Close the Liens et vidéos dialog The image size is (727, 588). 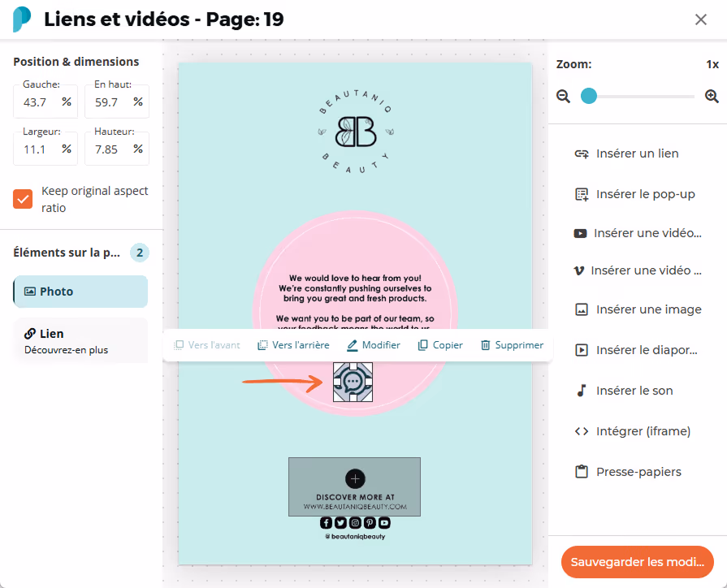700,19
